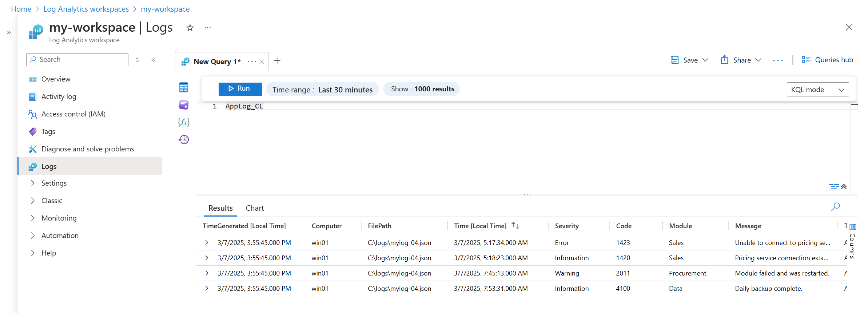
Task: Open the Save dropdown arrow
Action: point(705,60)
